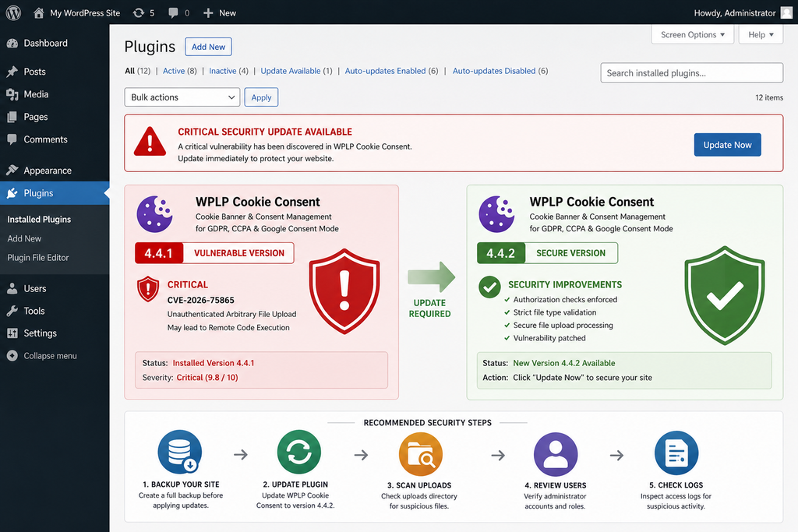Click the 4.4.1 Vulnerable Version badge
This screenshot has height=532, width=798.
click(x=214, y=253)
